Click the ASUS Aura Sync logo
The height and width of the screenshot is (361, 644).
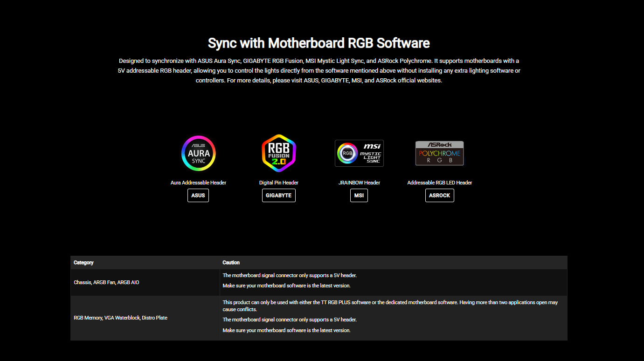click(x=199, y=153)
